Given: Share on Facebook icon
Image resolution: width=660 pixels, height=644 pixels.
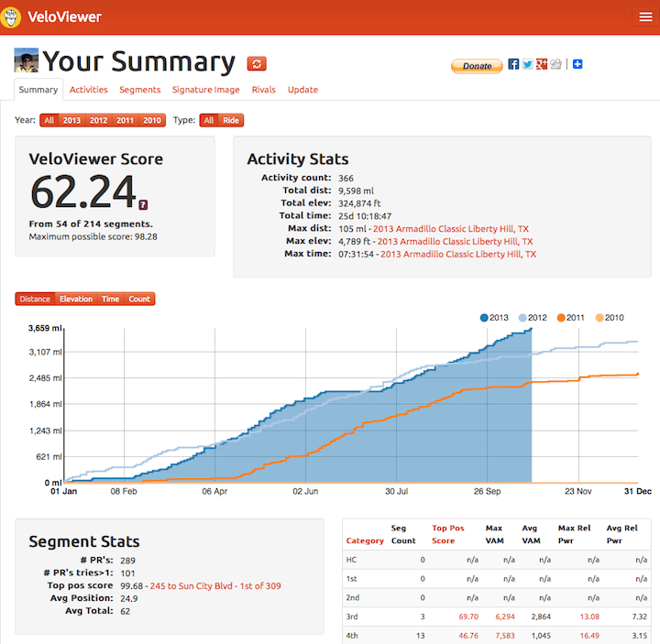Looking at the screenshot, I should click(x=513, y=64).
